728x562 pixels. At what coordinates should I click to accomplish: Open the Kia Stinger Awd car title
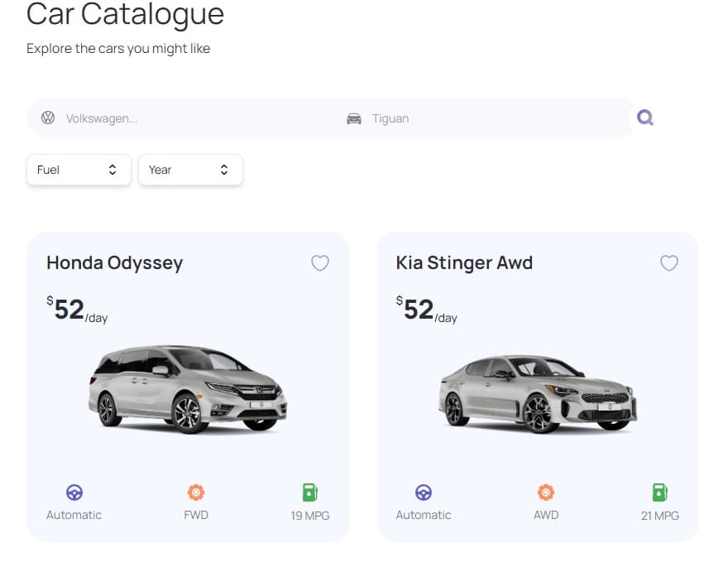[464, 263]
